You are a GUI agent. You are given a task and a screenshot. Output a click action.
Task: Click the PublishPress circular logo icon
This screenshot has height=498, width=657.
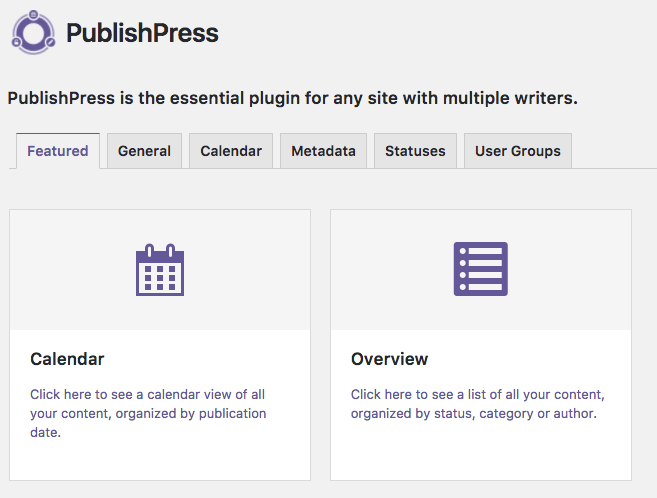(34, 32)
